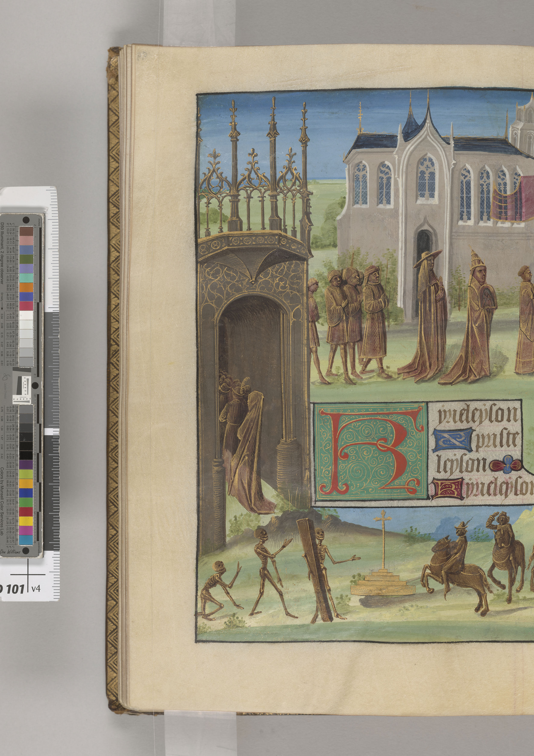Click the yellow-green patch numbered 23
The width and height of the screenshot is (534, 756).
[x=26, y=474]
